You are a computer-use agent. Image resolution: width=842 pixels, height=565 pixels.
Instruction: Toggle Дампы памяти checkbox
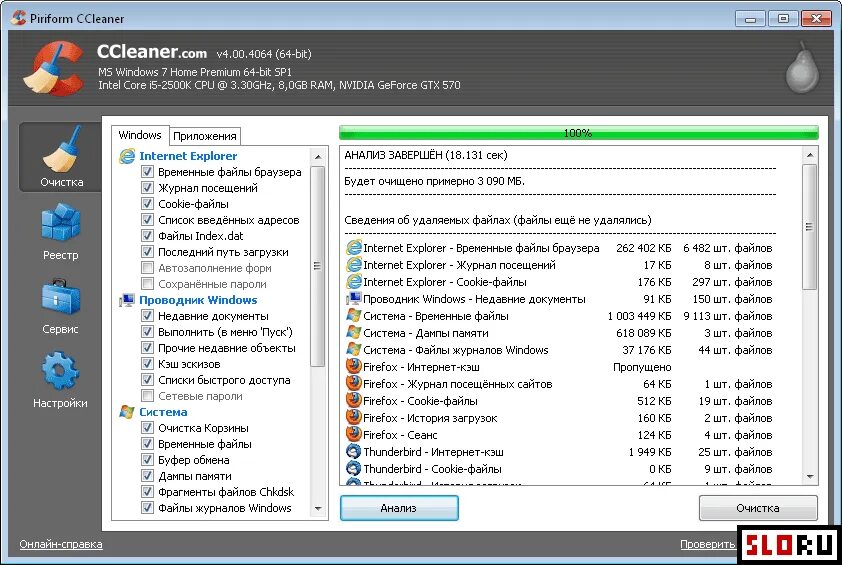[147, 476]
